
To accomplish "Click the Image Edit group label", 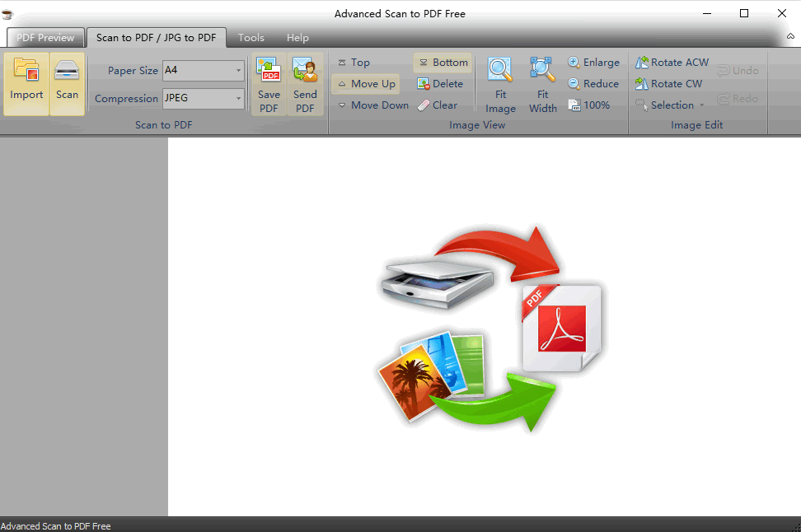I will point(697,125).
